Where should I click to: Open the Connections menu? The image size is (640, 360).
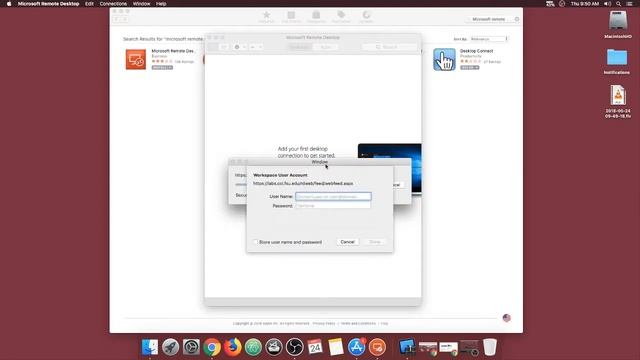(113, 4)
